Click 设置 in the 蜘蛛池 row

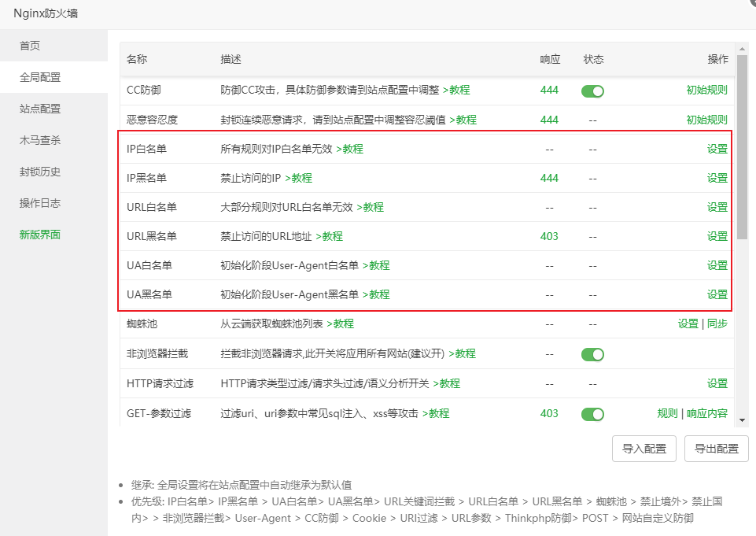point(688,323)
